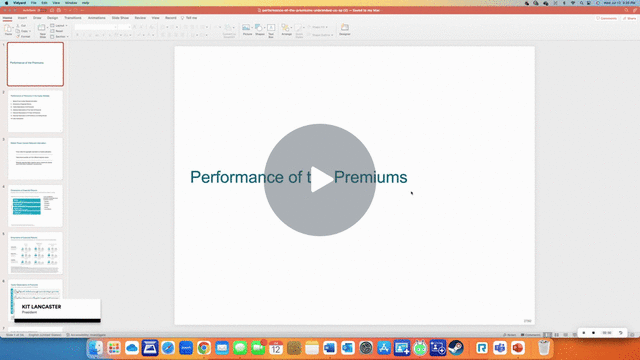Image resolution: width=640 pixels, height=360 pixels.
Task: Switch to the Transitions ribbon tab
Action: pyautogui.click(x=73, y=18)
